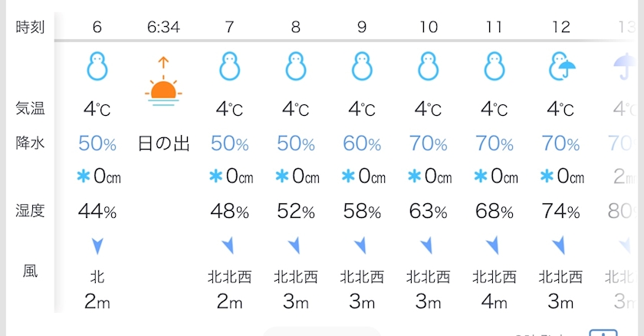644x336 pixels.
Task: Tap the snowman icon under hour 11
Action: tap(495, 68)
